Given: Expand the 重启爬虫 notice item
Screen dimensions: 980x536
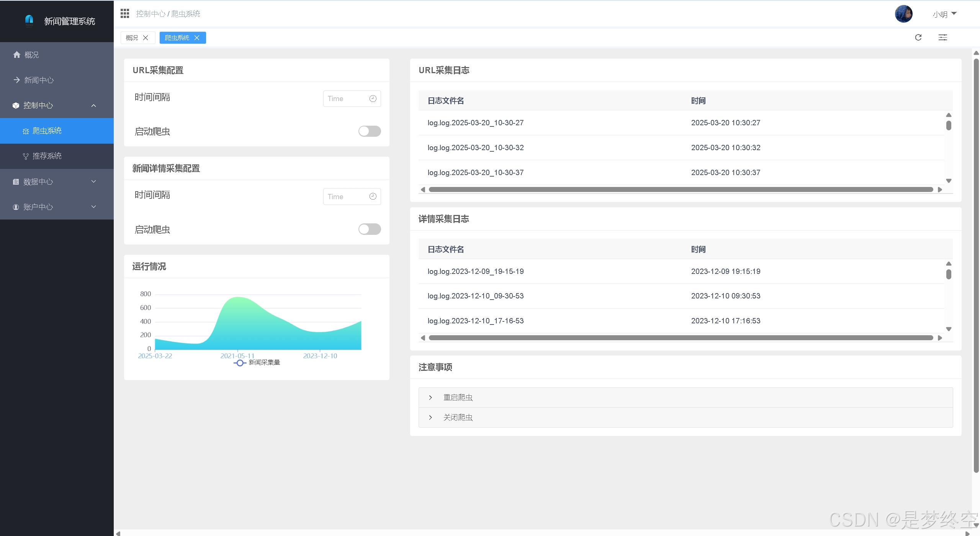Looking at the screenshot, I should pyautogui.click(x=458, y=398).
